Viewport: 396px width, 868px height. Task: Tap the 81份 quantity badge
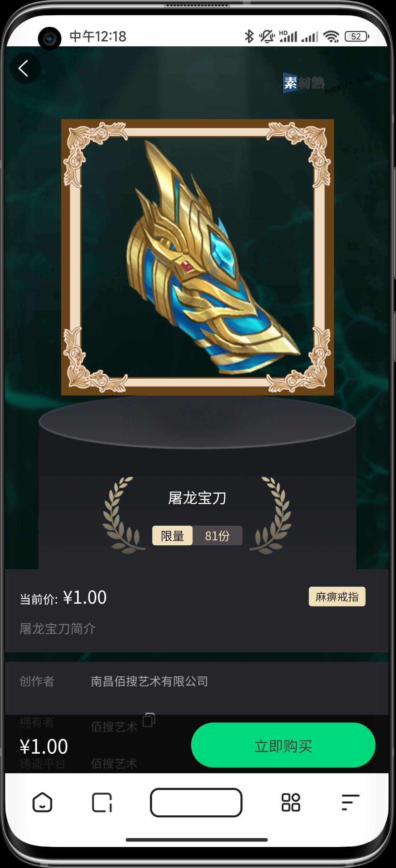pos(218,536)
